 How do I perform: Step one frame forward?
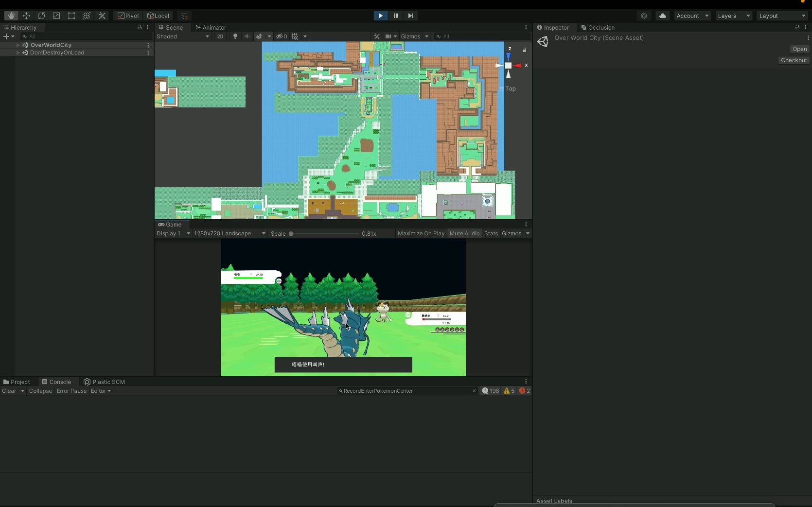tap(410, 16)
